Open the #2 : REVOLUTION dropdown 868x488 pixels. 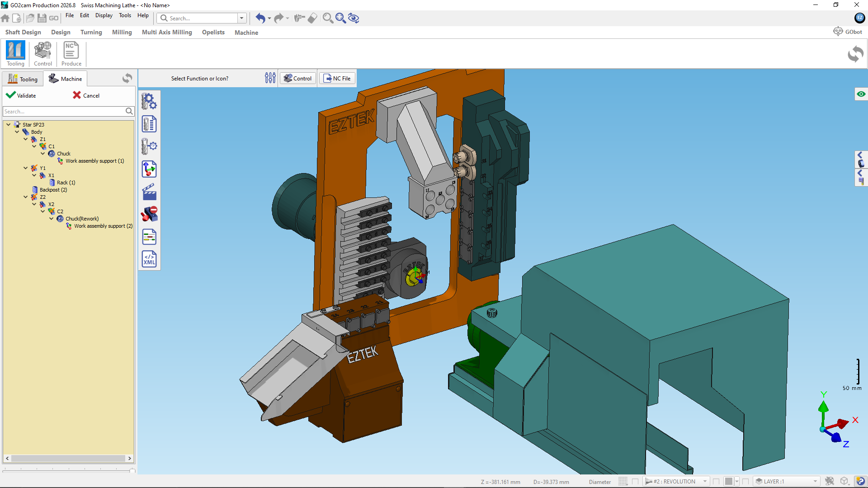click(676, 481)
